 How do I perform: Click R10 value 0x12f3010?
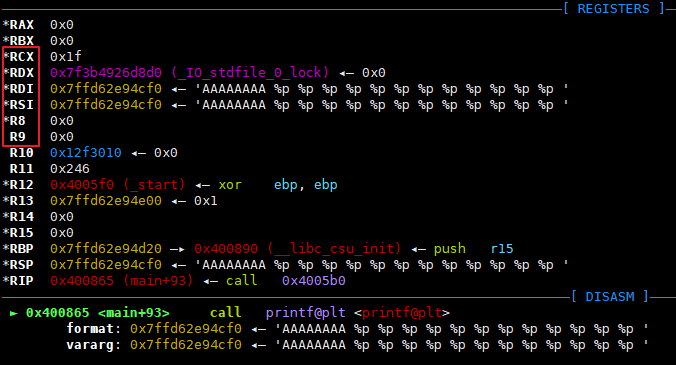tap(86, 153)
